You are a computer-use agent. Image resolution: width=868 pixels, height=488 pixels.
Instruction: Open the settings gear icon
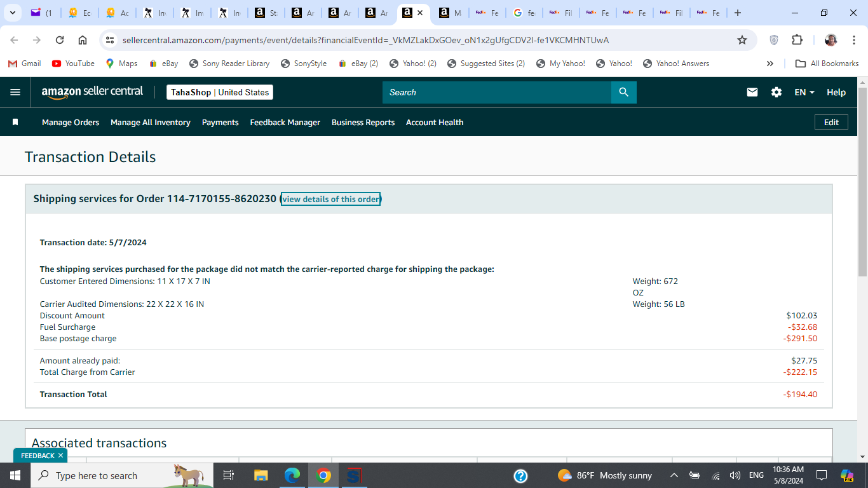click(x=776, y=92)
